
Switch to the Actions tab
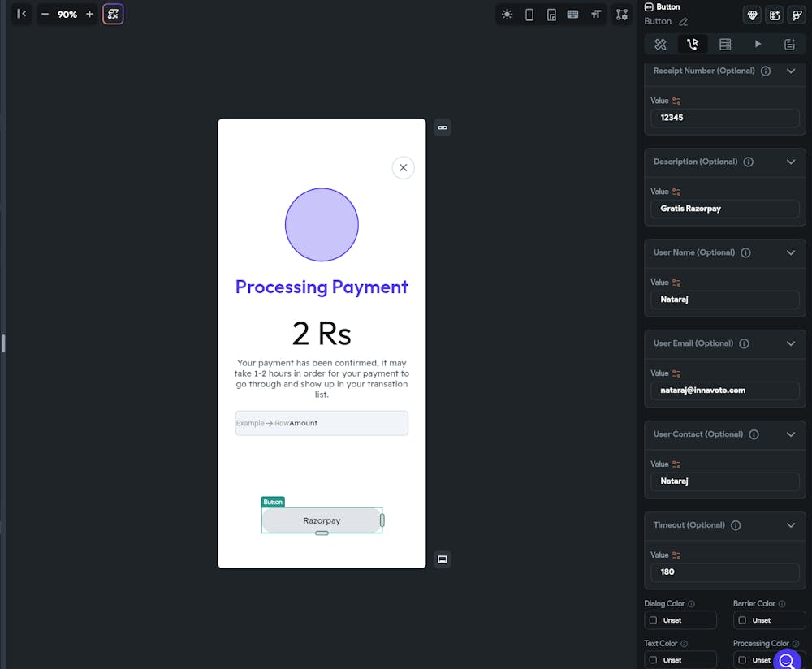tap(693, 45)
